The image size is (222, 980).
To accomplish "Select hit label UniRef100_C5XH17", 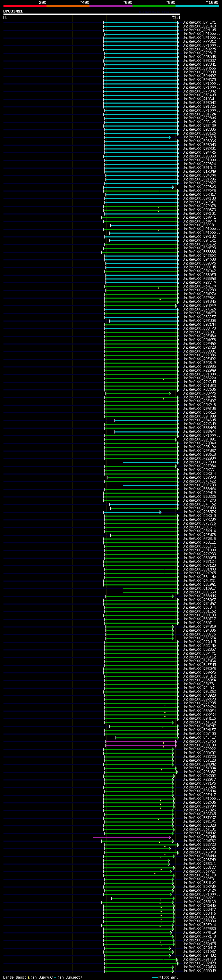I will [x=199, y=194].
